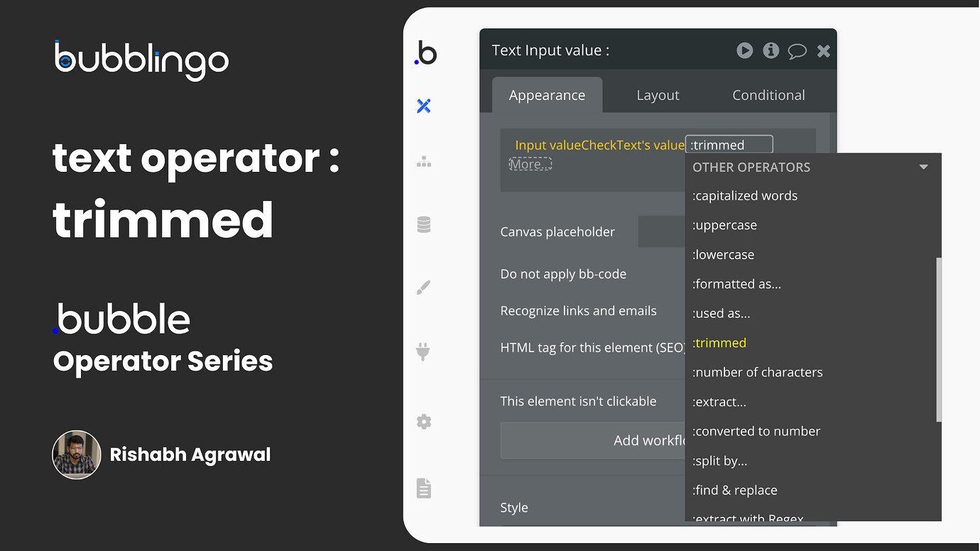Open the Plugins plug icon

coord(424,351)
